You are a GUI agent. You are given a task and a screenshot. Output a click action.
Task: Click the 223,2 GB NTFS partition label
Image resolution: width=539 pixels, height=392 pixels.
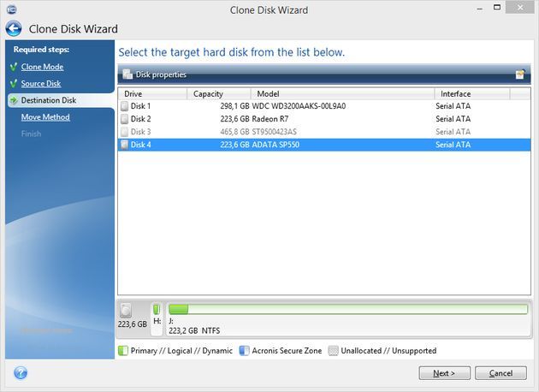pyautogui.click(x=194, y=330)
